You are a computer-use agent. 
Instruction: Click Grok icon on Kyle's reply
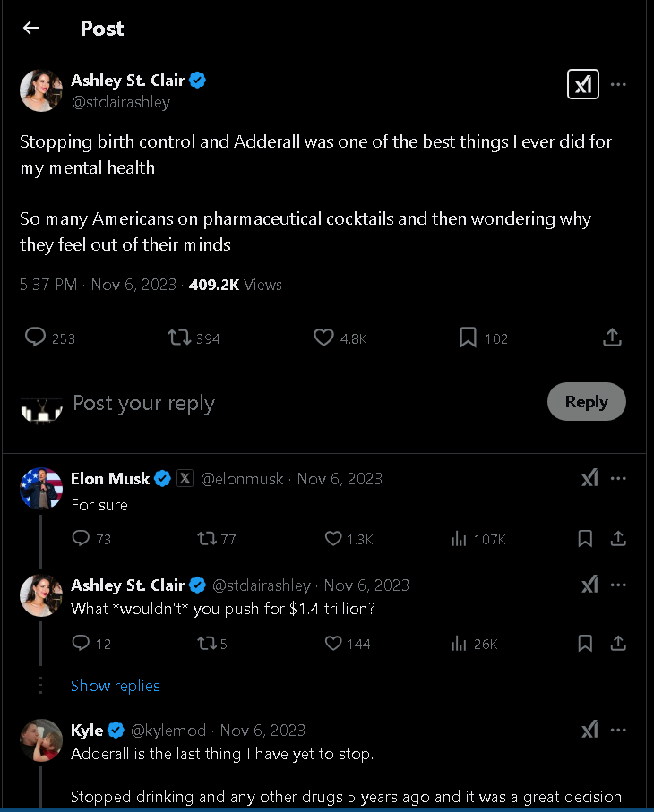click(x=589, y=731)
